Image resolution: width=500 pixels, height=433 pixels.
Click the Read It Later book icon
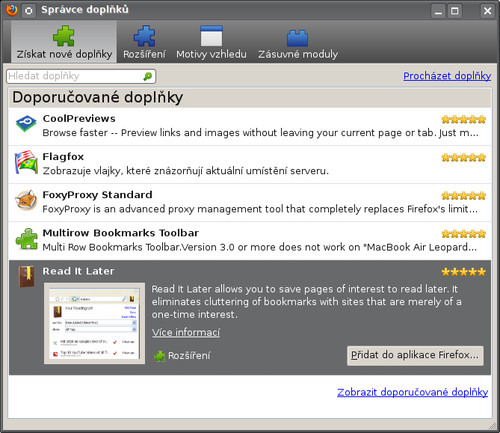[x=27, y=276]
